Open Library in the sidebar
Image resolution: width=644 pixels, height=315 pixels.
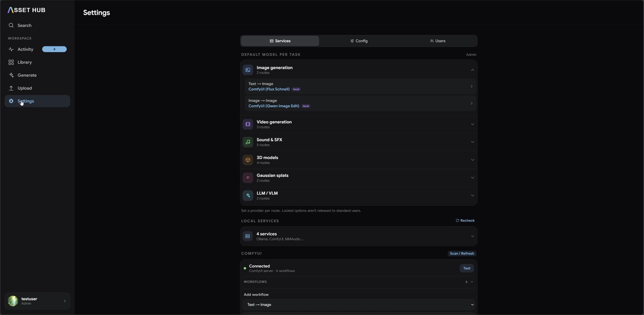[37, 62]
